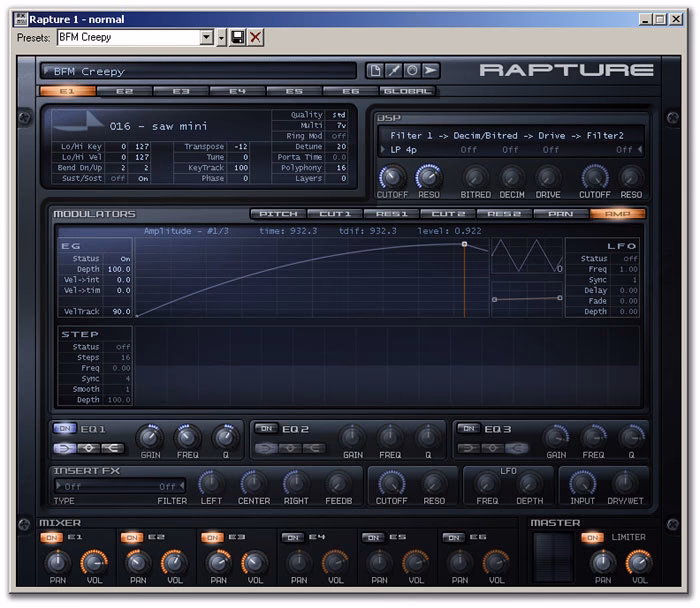The width and height of the screenshot is (700, 608).
Task: Toggle Master LIMITER ON button
Action: tap(592, 537)
